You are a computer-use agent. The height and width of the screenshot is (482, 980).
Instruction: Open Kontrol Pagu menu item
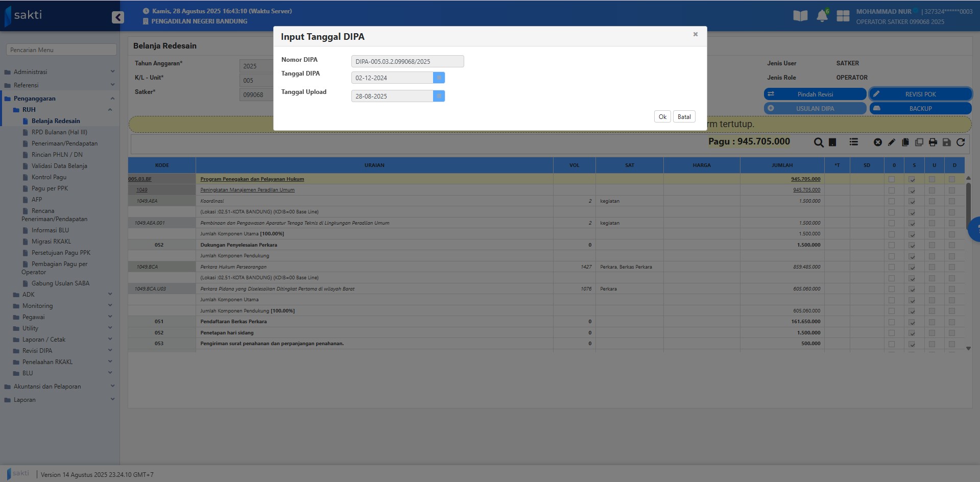tap(49, 177)
